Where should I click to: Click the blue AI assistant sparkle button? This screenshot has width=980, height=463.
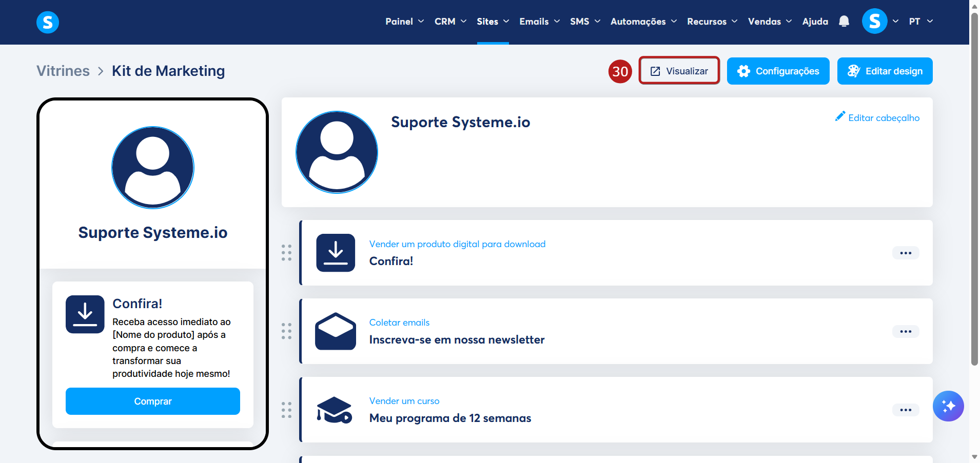948,406
